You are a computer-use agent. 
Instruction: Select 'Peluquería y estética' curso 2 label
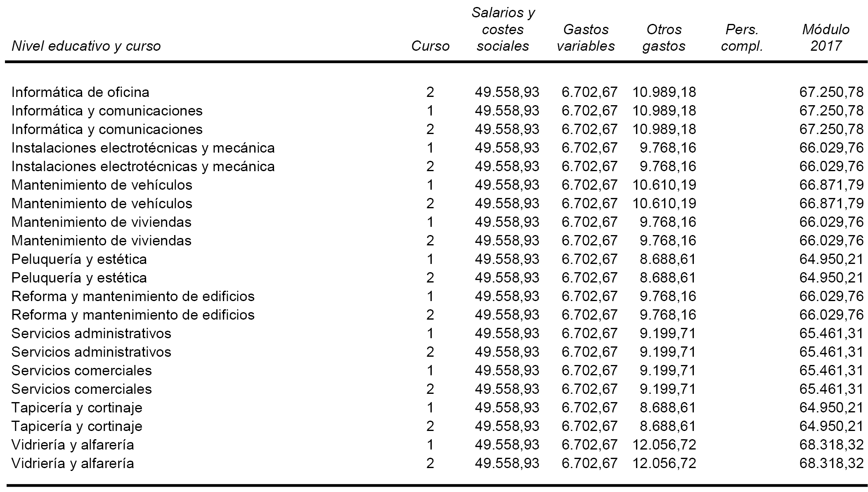pos(79,278)
